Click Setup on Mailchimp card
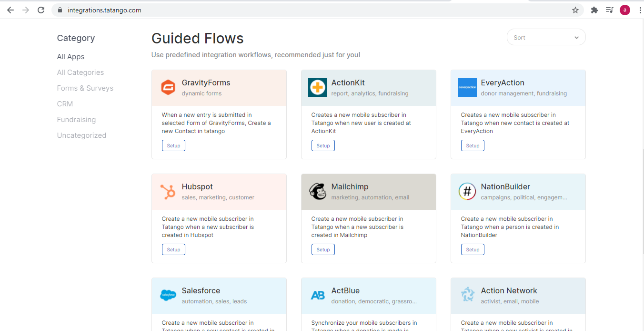 pyautogui.click(x=323, y=249)
